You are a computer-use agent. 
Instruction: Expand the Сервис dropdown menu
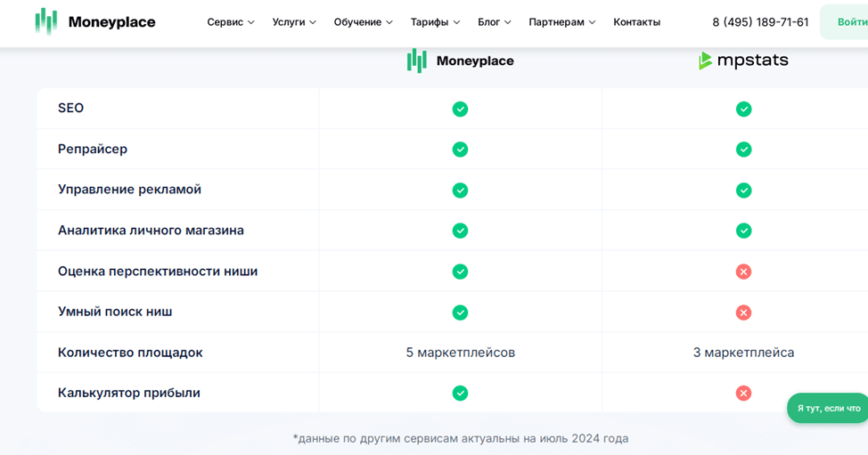tap(231, 22)
